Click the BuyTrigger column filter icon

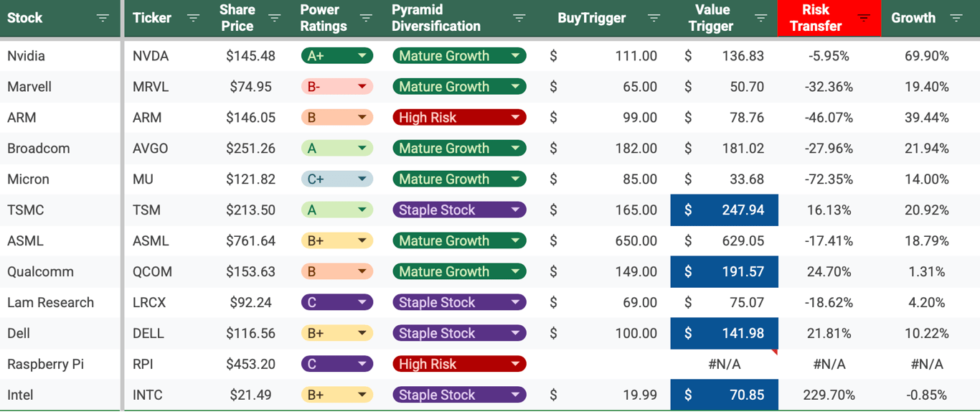coord(654,18)
